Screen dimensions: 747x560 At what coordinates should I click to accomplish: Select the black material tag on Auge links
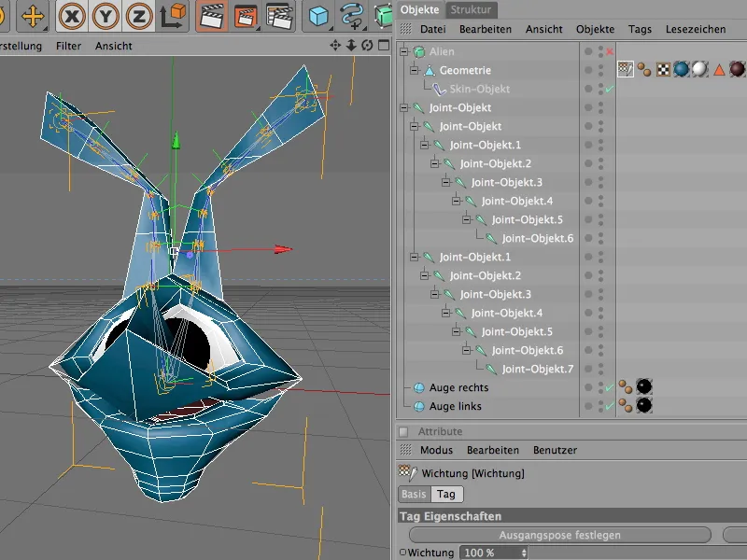coord(644,405)
